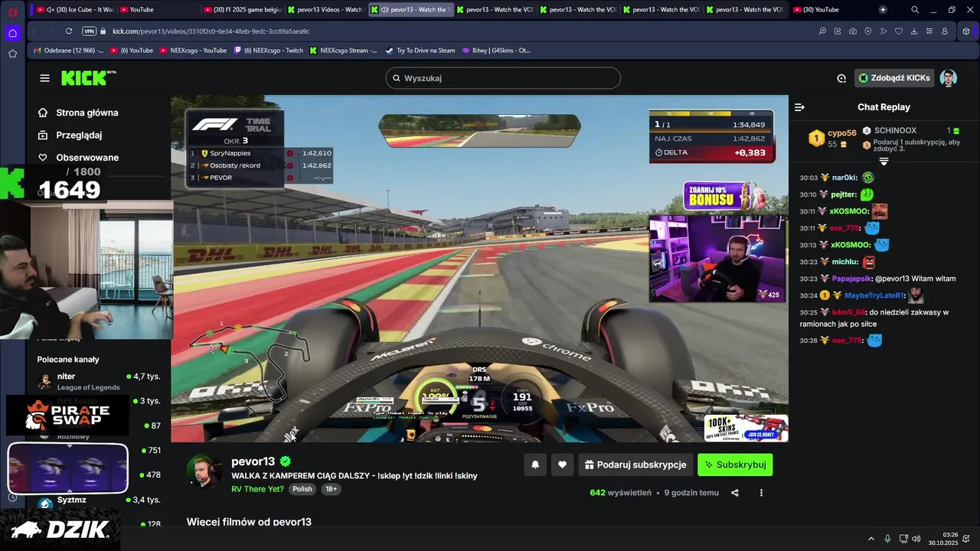Click Papajapsik username in chat
The image size is (980, 551).
click(x=851, y=279)
